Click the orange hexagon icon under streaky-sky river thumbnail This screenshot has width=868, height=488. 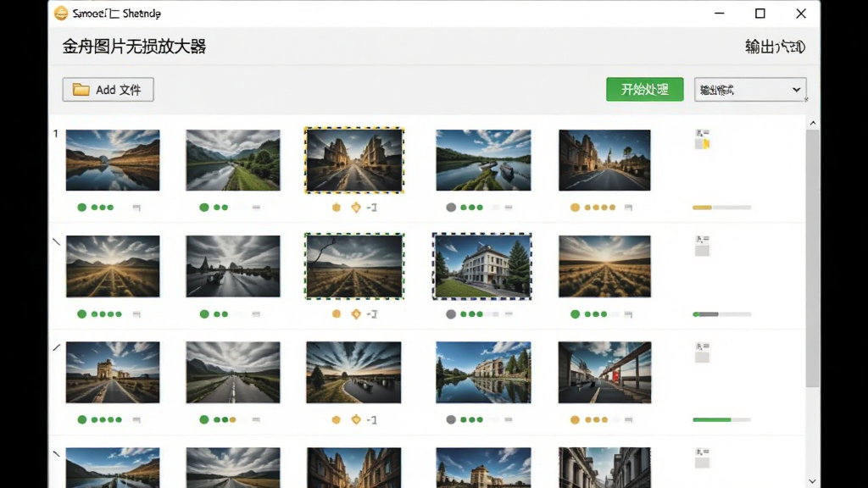click(336, 420)
